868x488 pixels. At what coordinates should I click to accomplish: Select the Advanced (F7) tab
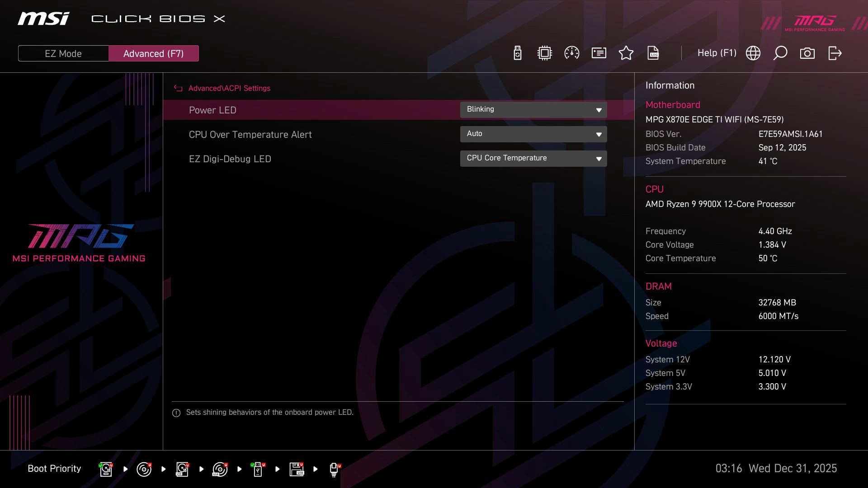(x=154, y=53)
